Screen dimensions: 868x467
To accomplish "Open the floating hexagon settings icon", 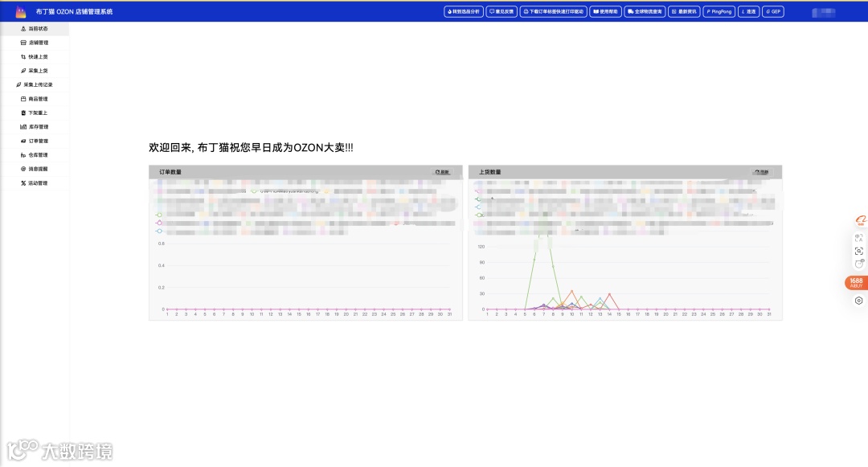I will [858, 301].
